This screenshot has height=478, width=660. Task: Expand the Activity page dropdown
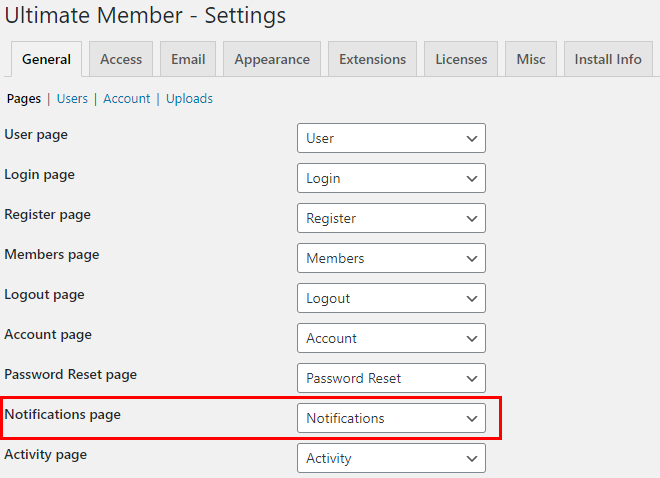click(391, 458)
